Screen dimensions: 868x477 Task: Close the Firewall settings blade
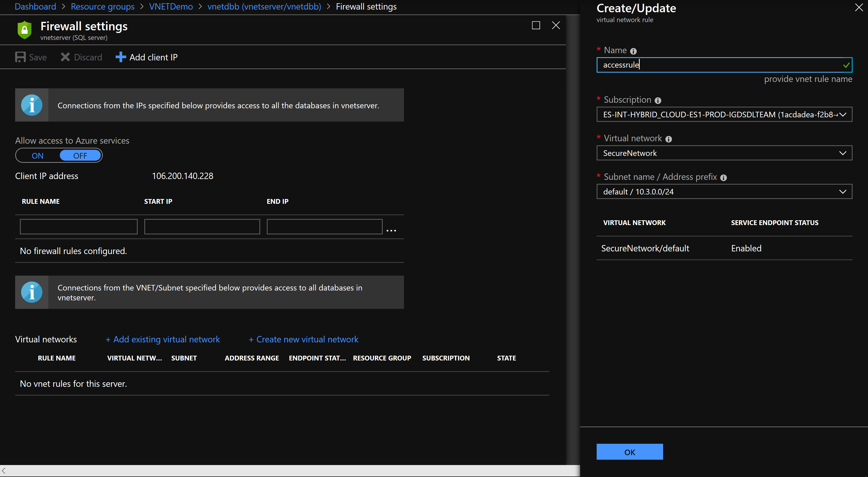556,25
